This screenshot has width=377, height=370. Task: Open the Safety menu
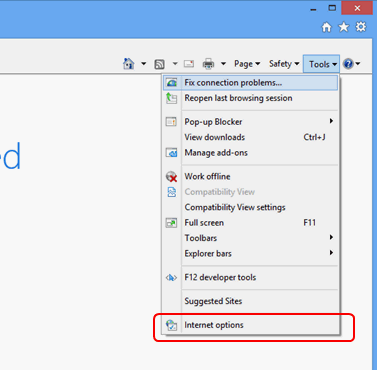pyautogui.click(x=284, y=64)
